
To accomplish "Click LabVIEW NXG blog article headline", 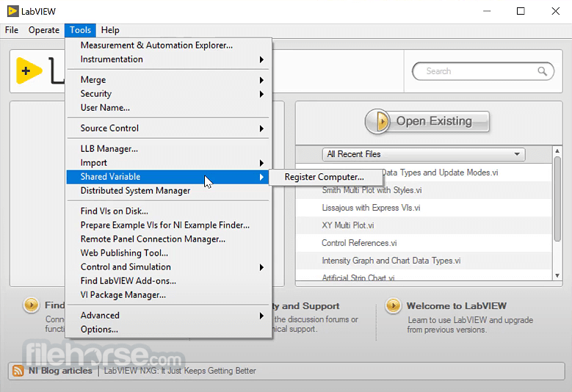I will [x=180, y=371].
